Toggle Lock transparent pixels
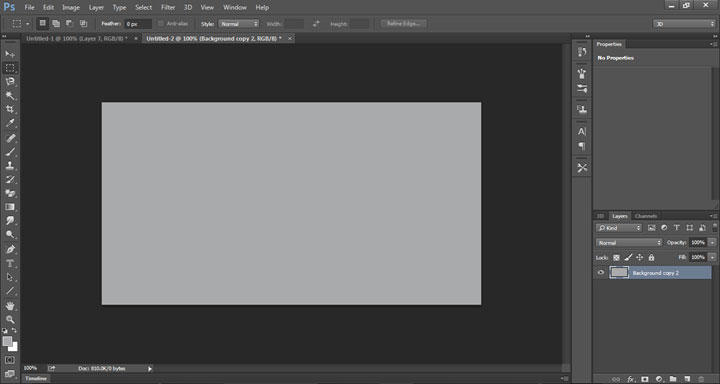 tap(616, 258)
